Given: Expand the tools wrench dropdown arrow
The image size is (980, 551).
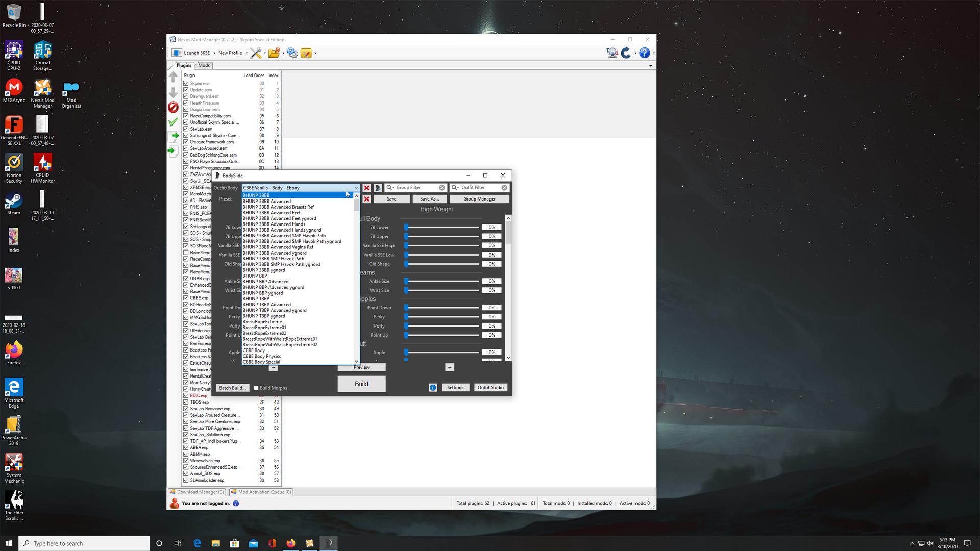Looking at the screenshot, I should coord(264,53).
